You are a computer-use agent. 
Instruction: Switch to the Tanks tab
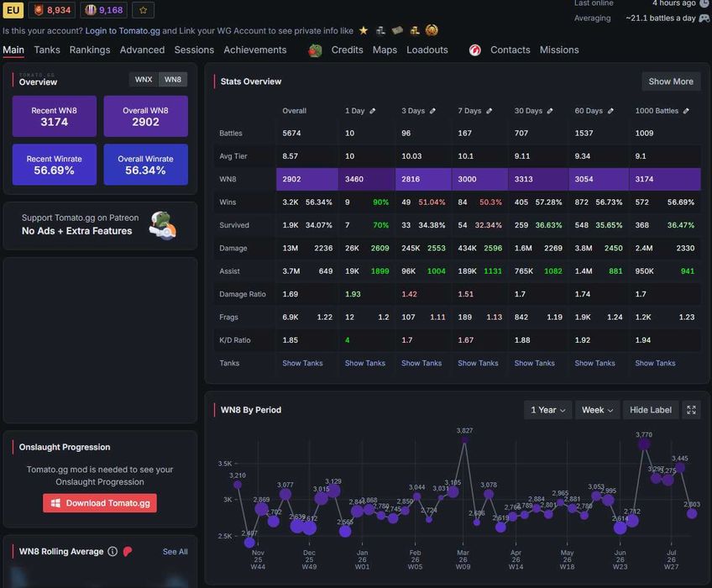pos(47,50)
